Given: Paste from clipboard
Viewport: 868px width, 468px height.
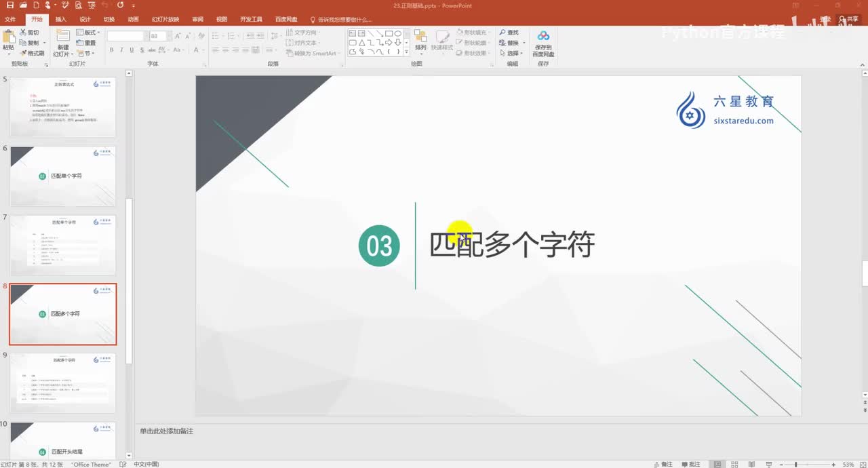Looking at the screenshot, I should (8, 41).
